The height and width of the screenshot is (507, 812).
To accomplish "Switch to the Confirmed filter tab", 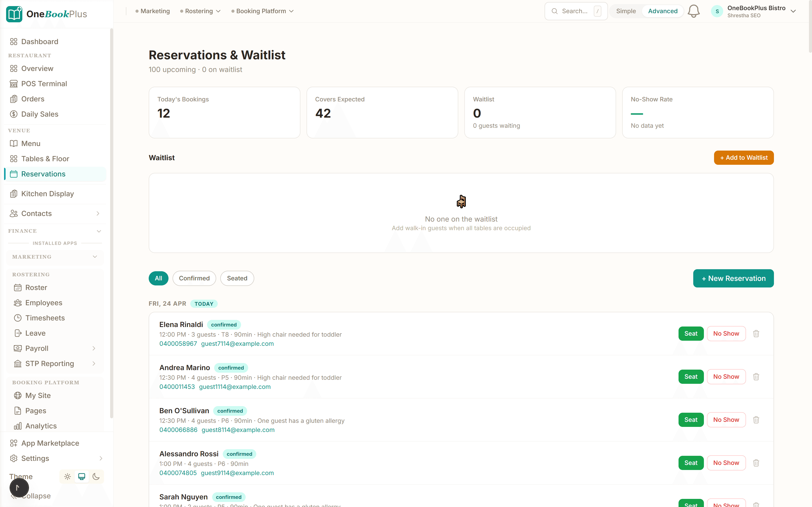I will 194,278.
